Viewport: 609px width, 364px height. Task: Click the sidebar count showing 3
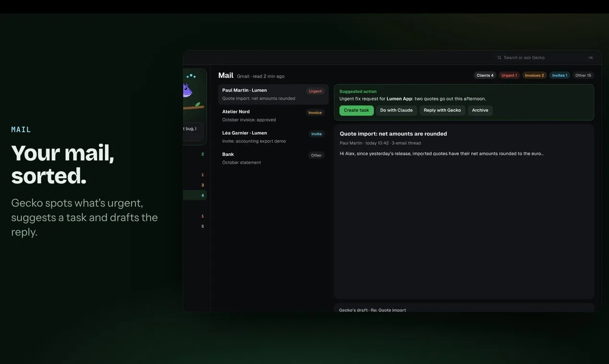(x=203, y=185)
